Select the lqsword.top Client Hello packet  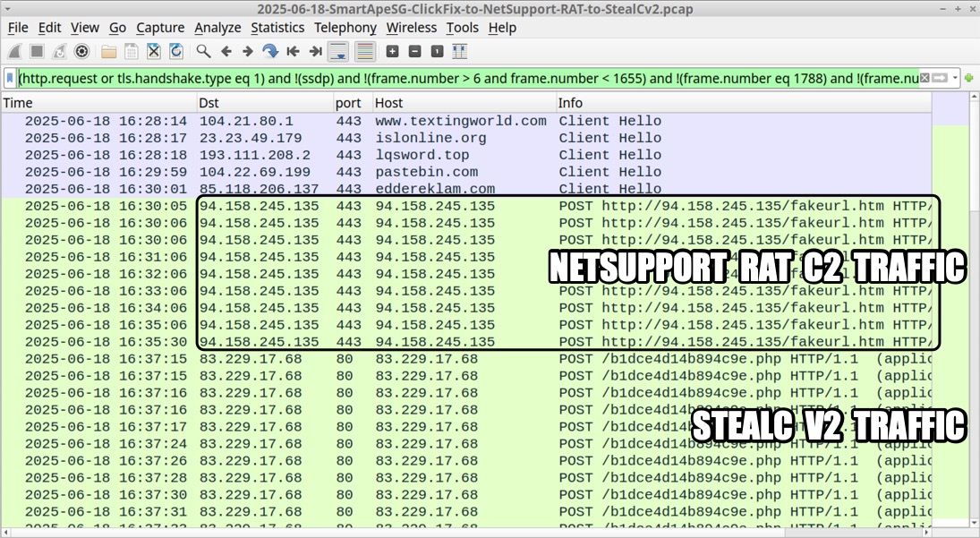(466, 155)
